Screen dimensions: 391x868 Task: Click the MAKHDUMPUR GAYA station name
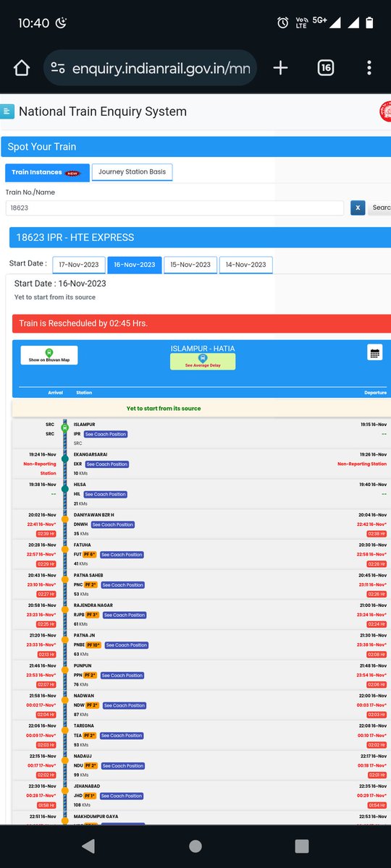point(96,817)
